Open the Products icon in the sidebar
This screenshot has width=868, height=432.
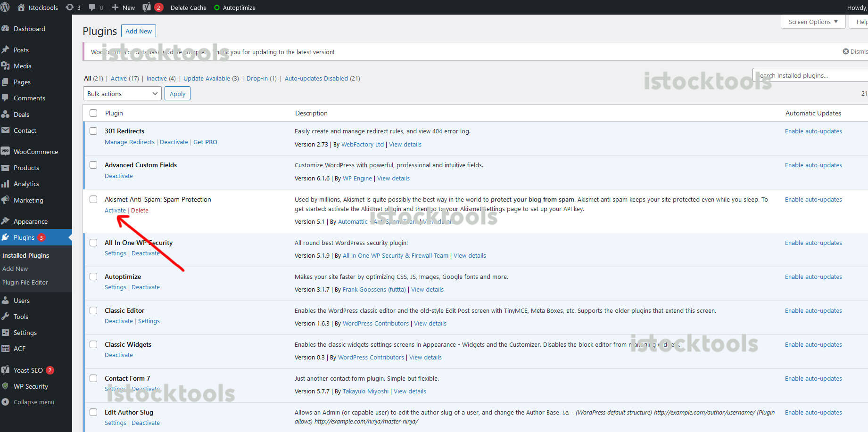coord(5,168)
